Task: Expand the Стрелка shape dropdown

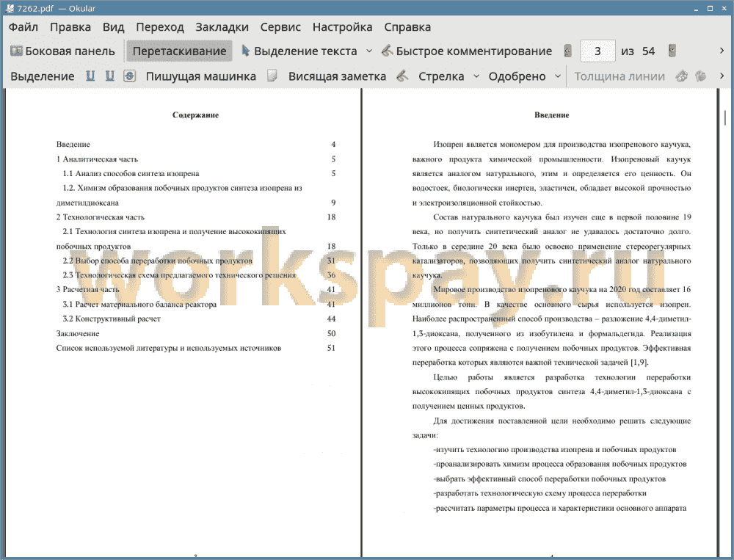Action: tap(476, 76)
